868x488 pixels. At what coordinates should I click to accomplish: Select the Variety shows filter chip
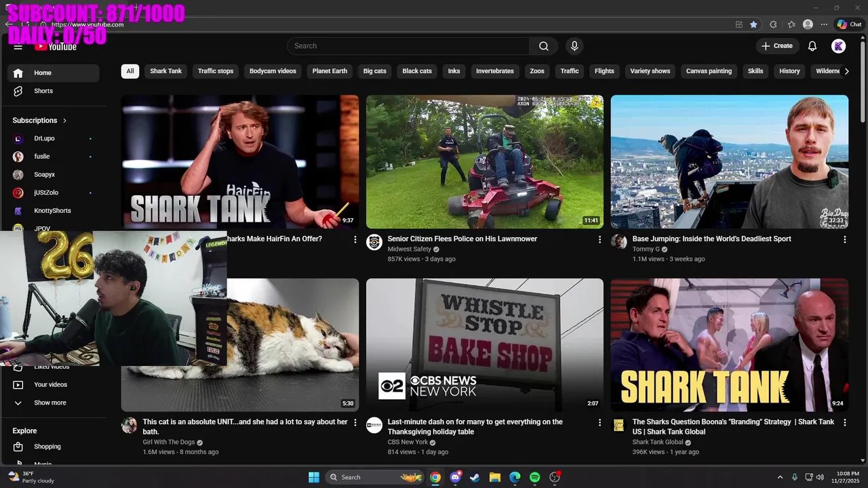point(650,71)
